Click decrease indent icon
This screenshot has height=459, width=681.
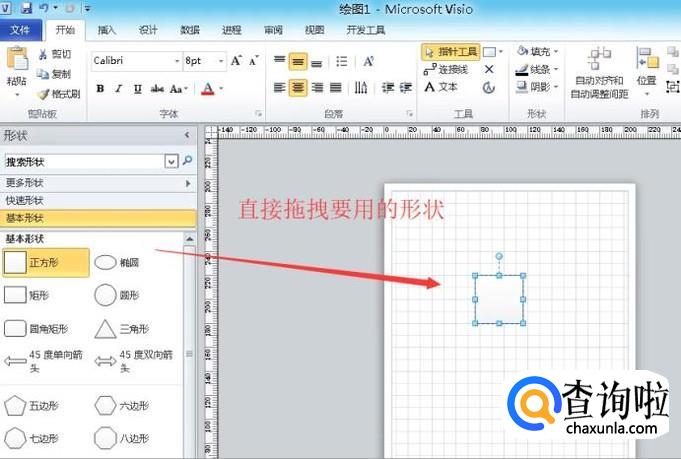(387, 88)
